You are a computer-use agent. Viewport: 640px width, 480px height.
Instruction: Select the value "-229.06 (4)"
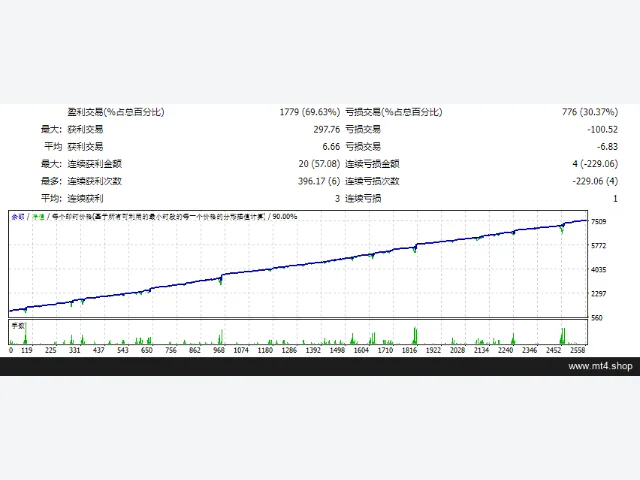tap(595, 181)
